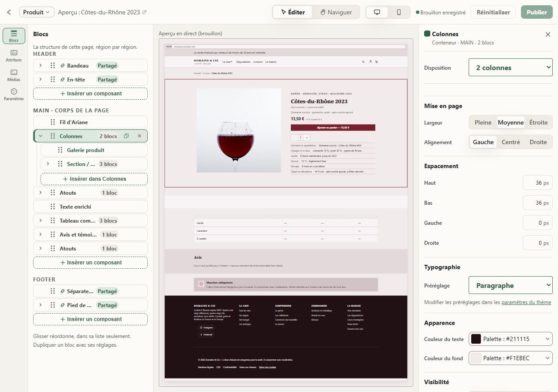
Task: Edit the Gauche spacing field
Action: pos(538,223)
